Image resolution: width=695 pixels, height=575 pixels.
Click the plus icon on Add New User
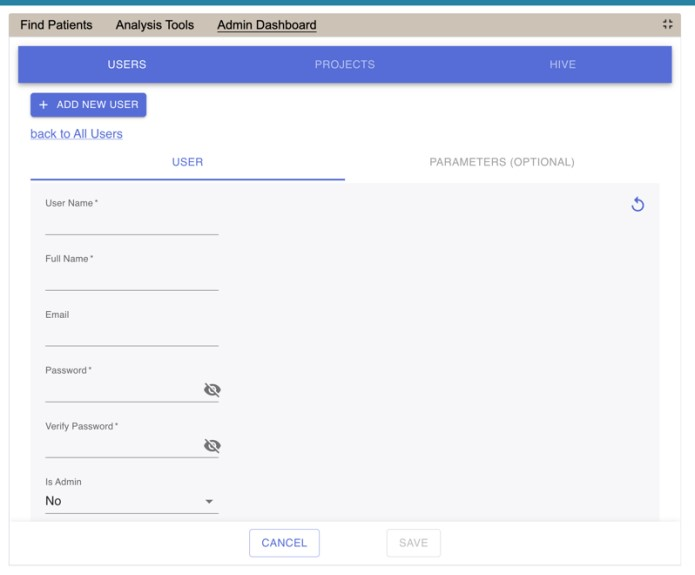point(44,105)
